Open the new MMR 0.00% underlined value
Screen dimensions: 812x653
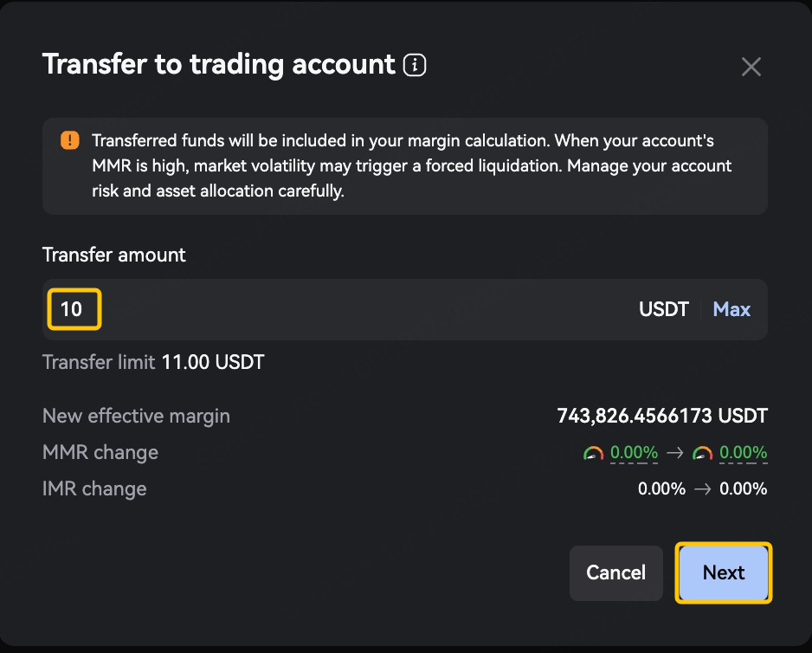(x=743, y=453)
